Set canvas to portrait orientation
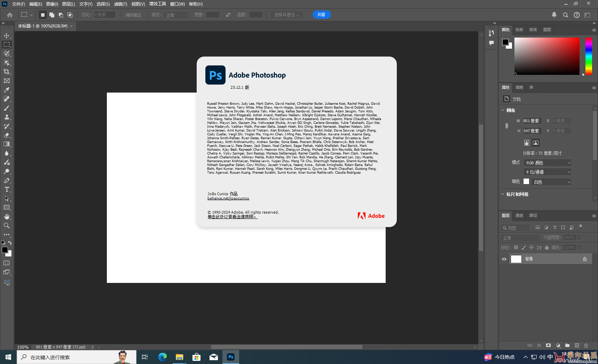This screenshot has width=598, height=364. click(x=527, y=143)
